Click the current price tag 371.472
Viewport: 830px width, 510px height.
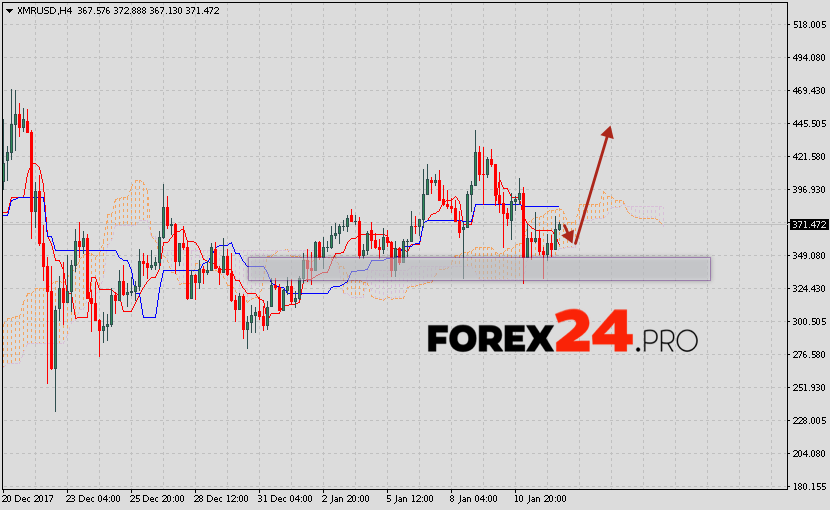click(808, 225)
